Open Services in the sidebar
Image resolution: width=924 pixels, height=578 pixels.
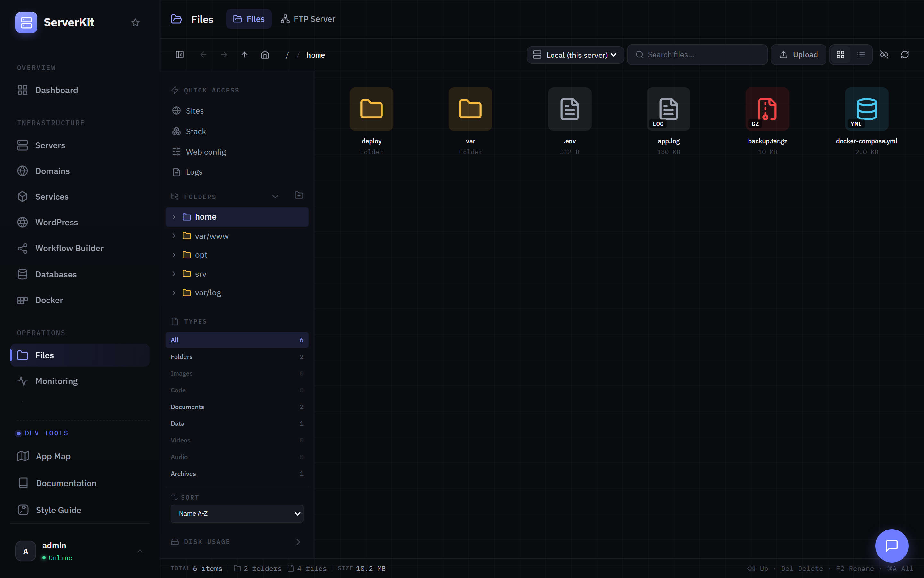pos(80,197)
